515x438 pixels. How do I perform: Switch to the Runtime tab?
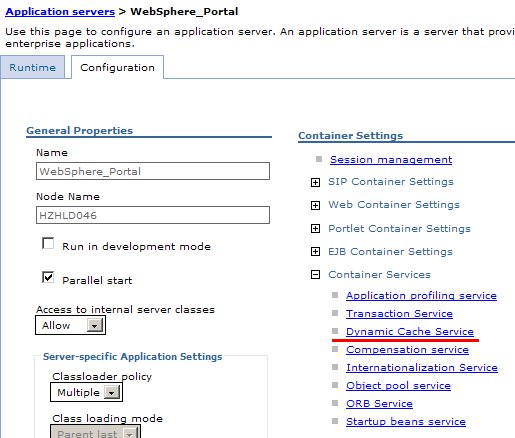click(x=32, y=67)
